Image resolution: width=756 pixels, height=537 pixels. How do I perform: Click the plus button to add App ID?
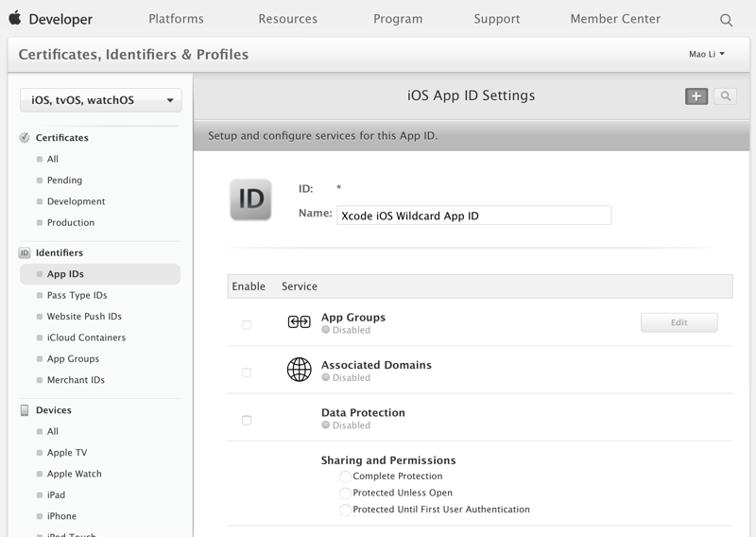click(x=696, y=96)
